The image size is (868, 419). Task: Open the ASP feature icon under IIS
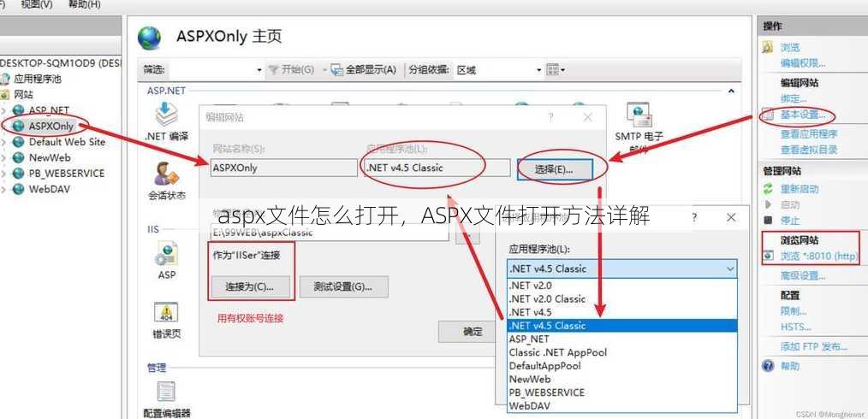[x=166, y=253]
